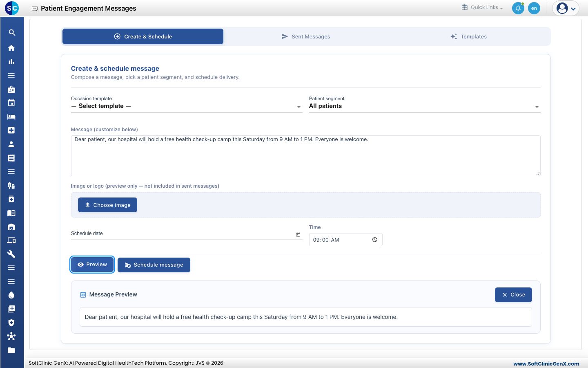The height and width of the screenshot is (368, 588).
Task: Switch to the Sent Messages tab
Action: 306,36
